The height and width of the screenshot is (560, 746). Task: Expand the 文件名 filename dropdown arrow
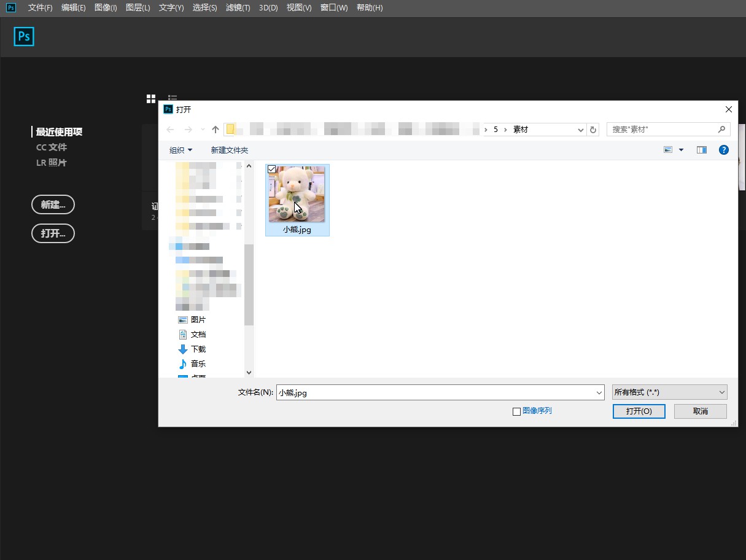pos(599,393)
